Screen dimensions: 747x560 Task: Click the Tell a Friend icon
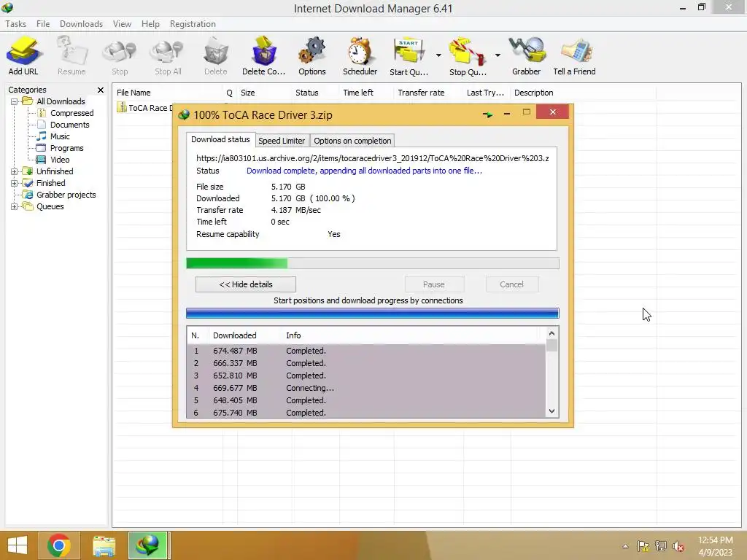pyautogui.click(x=574, y=55)
